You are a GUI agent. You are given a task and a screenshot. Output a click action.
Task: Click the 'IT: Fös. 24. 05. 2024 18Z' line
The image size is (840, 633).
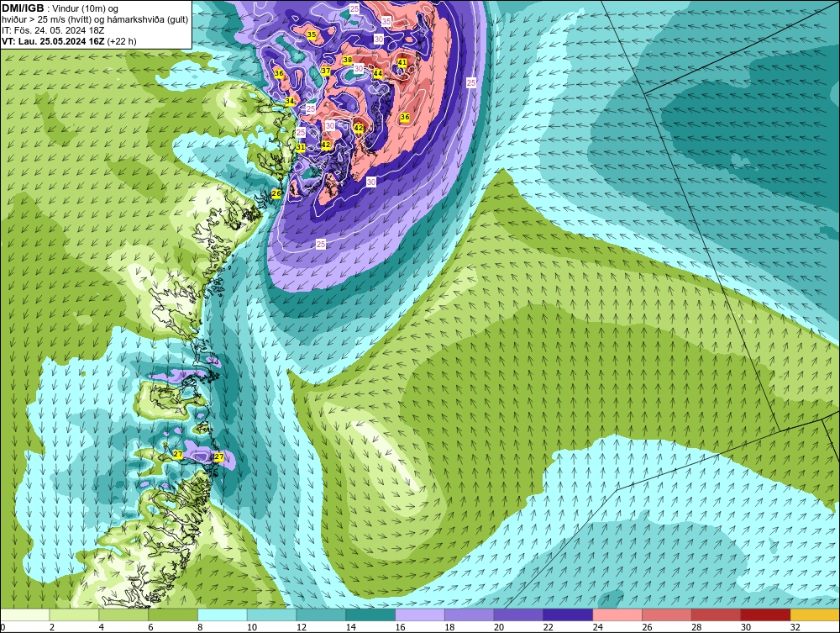(x=53, y=30)
